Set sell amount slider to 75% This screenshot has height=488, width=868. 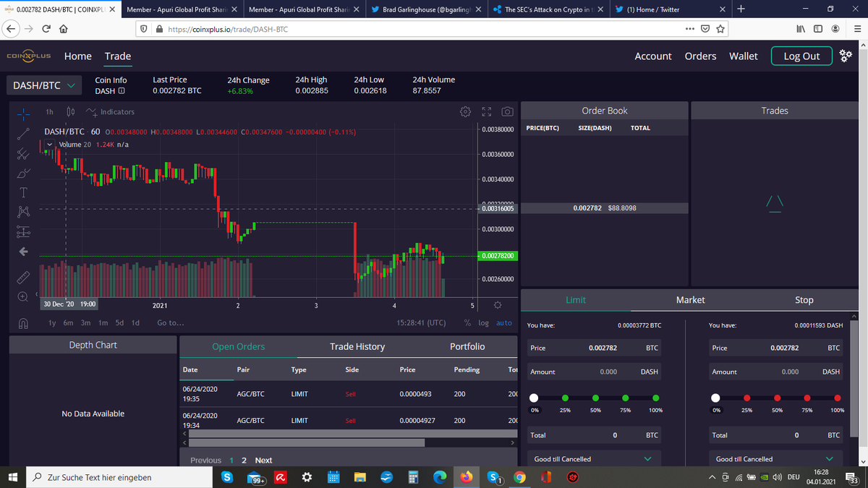pyautogui.click(x=807, y=398)
